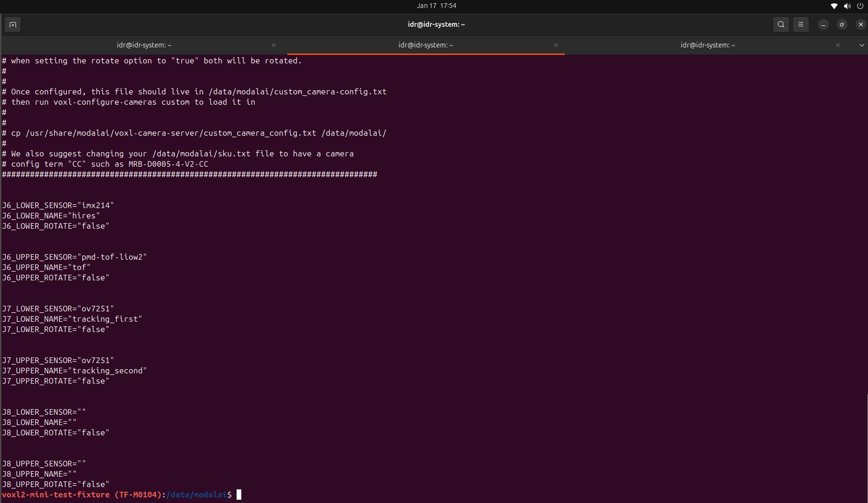868x503 pixels.
Task: Select the rightmost idr@idr-system tab
Action: (x=707, y=45)
